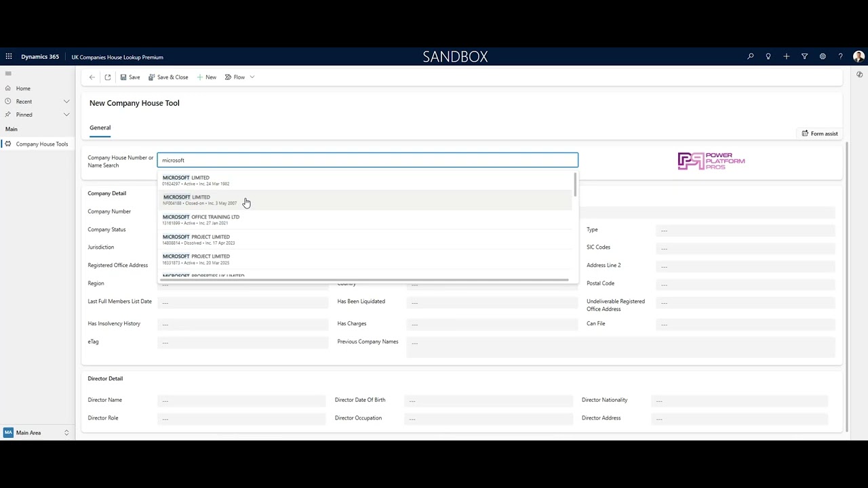The height and width of the screenshot is (488, 868).
Task: Open the settings gear in header
Action: click(x=823, y=57)
